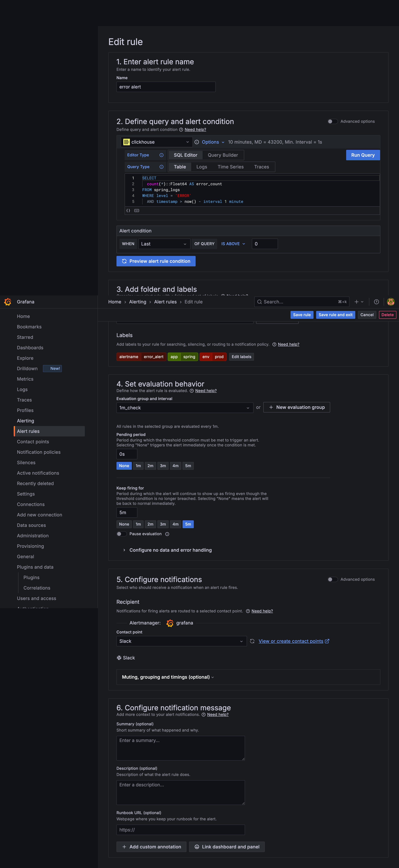Open Notification policies in sidebar
399x868 pixels.
(39, 452)
